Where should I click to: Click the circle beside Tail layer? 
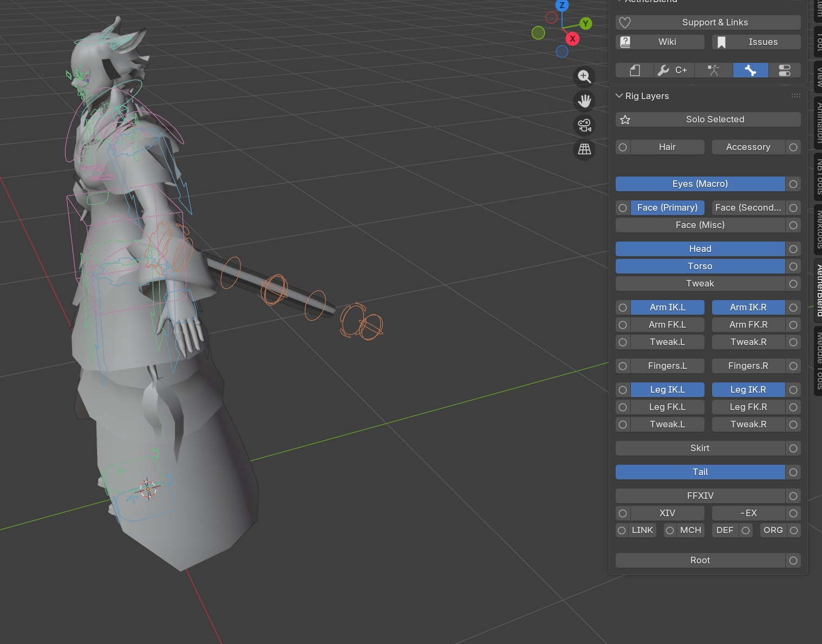(x=793, y=472)
